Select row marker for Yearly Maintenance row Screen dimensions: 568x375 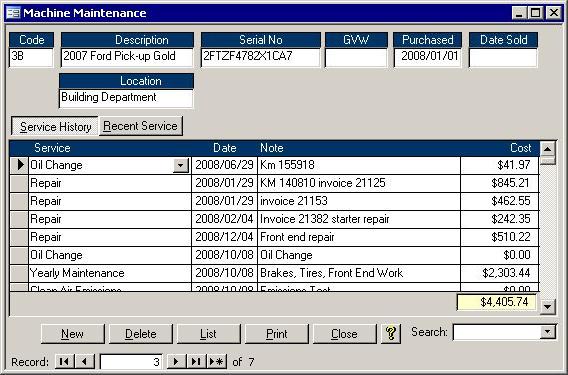(x=19, y=274)
